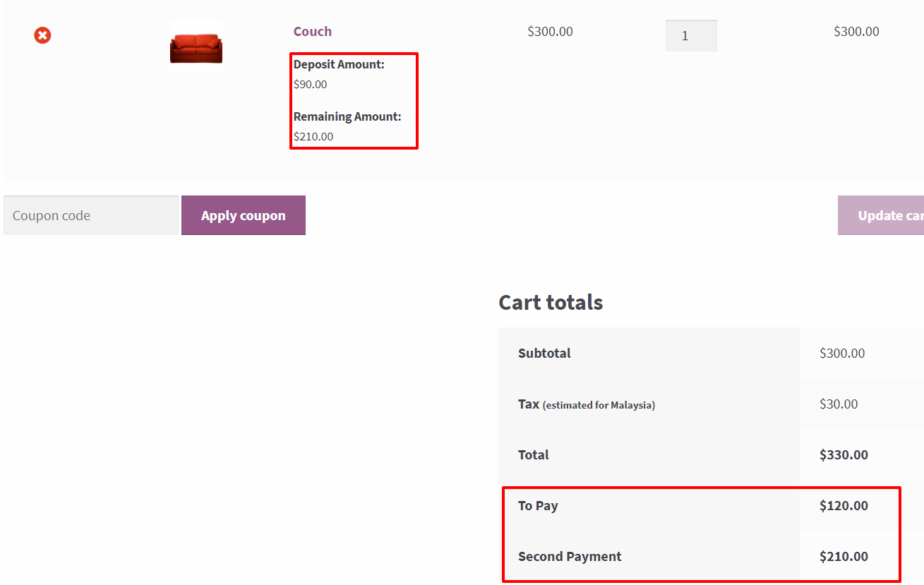Select the $90.00 deposit value
The image size is (924, 585).
311,84
